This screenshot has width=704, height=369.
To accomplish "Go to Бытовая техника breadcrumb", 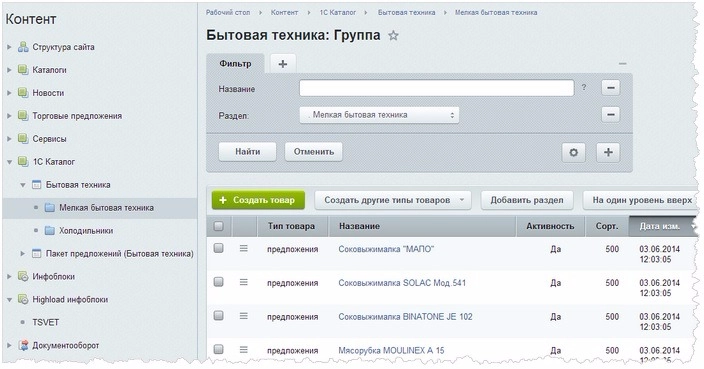I will point(406,13).
